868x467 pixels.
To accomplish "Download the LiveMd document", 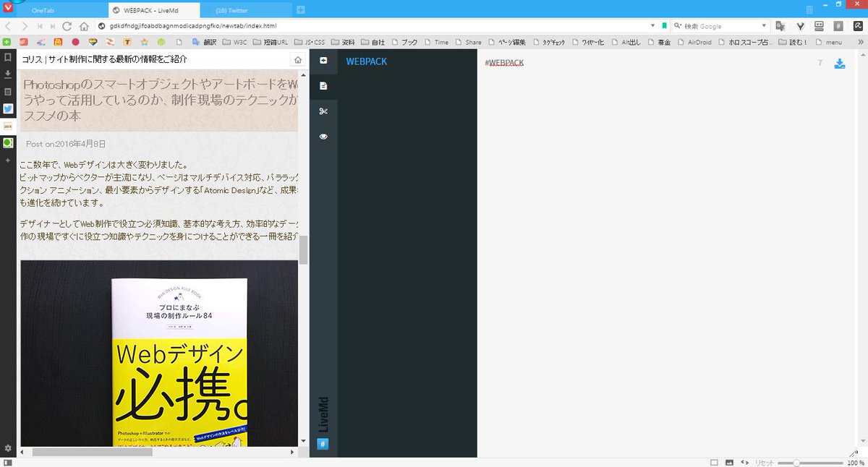I will click(x=840, y=64).
